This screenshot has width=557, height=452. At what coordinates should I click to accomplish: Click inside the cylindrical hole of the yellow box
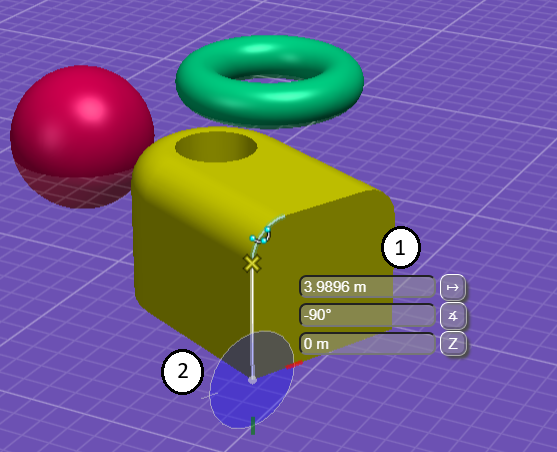tap(216, 147)
